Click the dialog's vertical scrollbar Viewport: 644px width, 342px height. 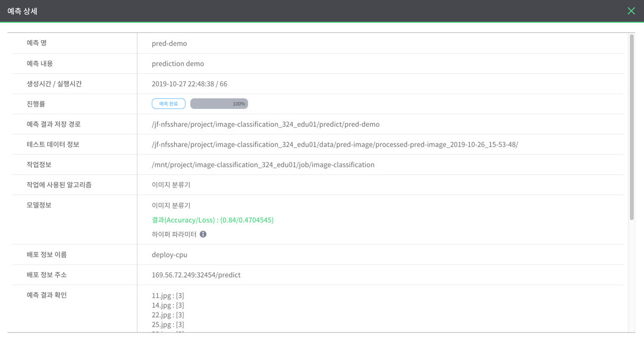pyautogui.click(x=631, y=127)
